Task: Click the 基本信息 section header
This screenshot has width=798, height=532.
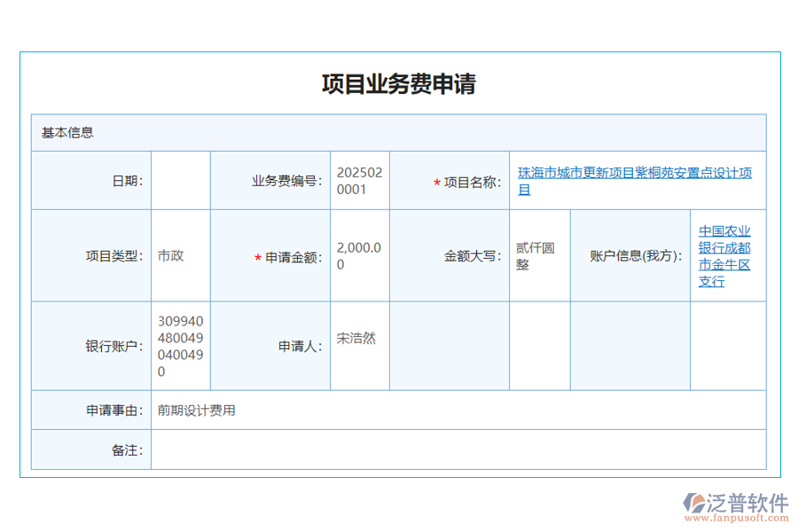Action: point(66,132)
